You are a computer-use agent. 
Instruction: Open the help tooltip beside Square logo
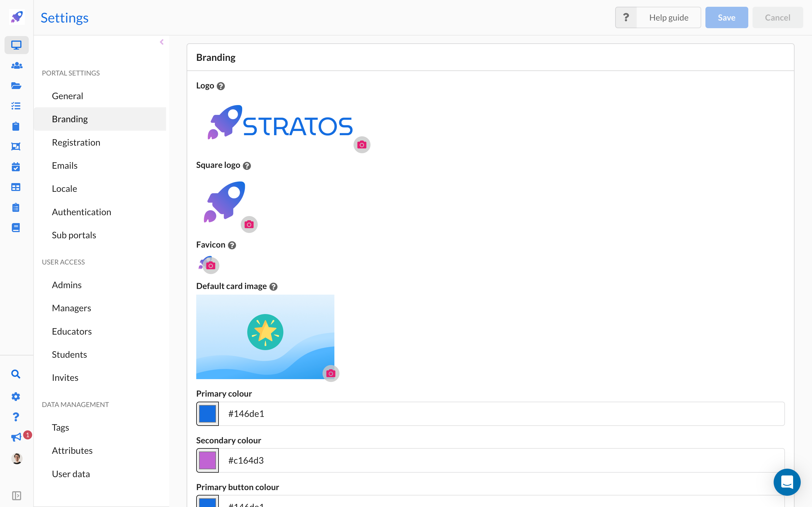(247, 166)
